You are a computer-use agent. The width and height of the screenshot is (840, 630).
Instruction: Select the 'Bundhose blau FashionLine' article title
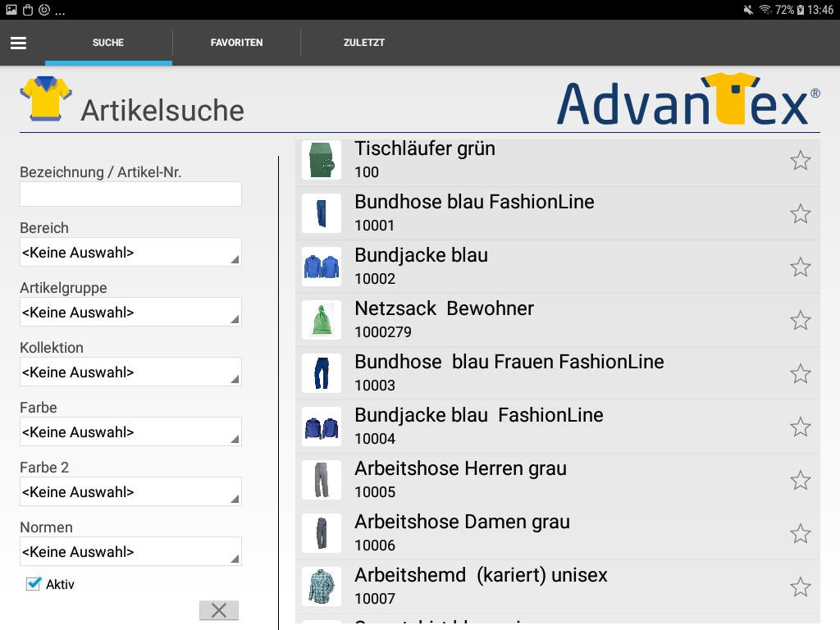[475, 202]
